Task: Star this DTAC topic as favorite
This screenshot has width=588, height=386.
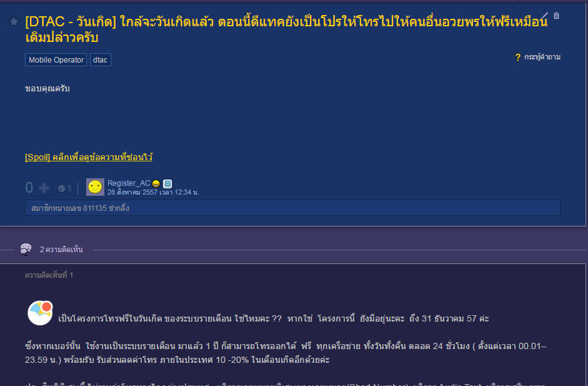Action: coord(14,21)
